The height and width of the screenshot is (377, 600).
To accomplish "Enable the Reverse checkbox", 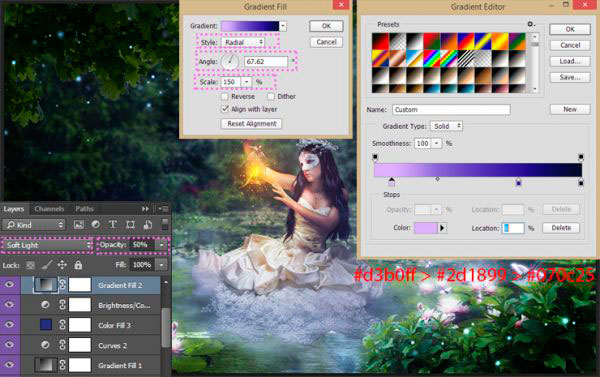I will coord(225,96).
